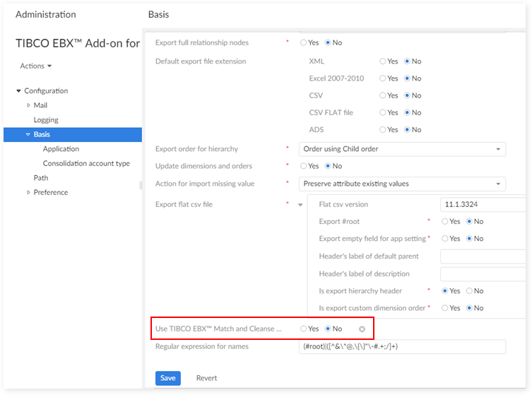This screenshot has height=395, width=532.
Task: Select Consolidation account type item
Action: 86,163
